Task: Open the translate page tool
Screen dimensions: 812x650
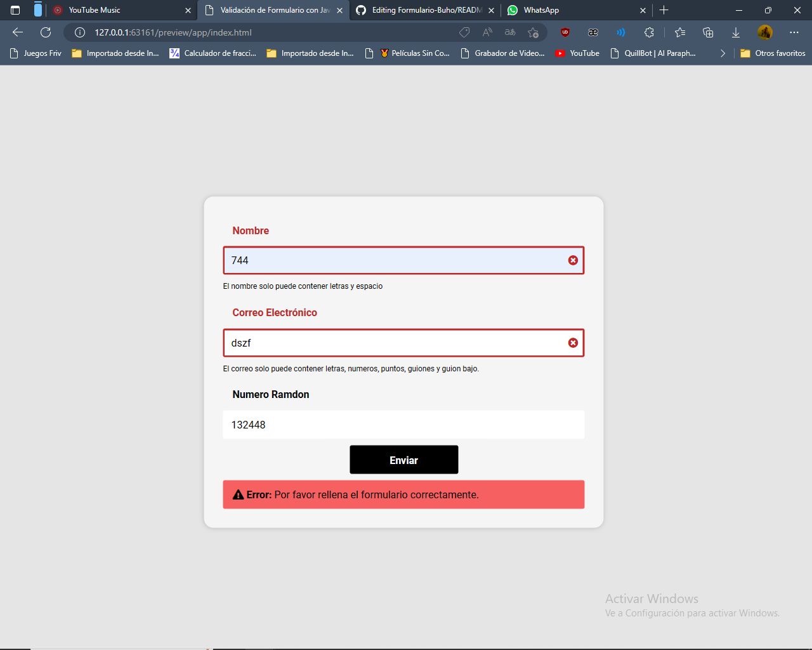Action: click(509, 32)
